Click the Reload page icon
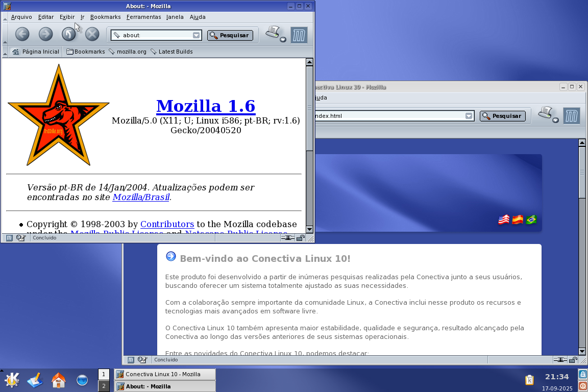 point(69,34)
